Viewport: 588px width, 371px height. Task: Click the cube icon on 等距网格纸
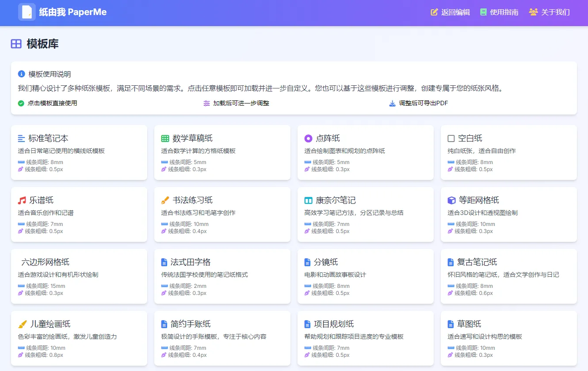click(x=451, y=200)
